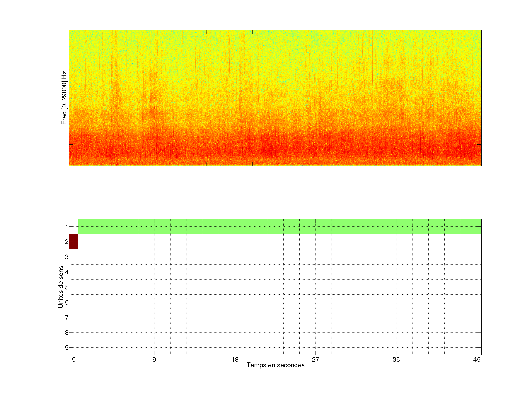
Task: Click x-axis tick label 18
Action: 235,359
